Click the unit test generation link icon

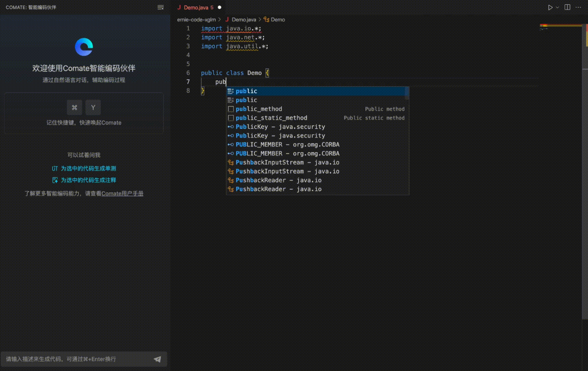55,168
